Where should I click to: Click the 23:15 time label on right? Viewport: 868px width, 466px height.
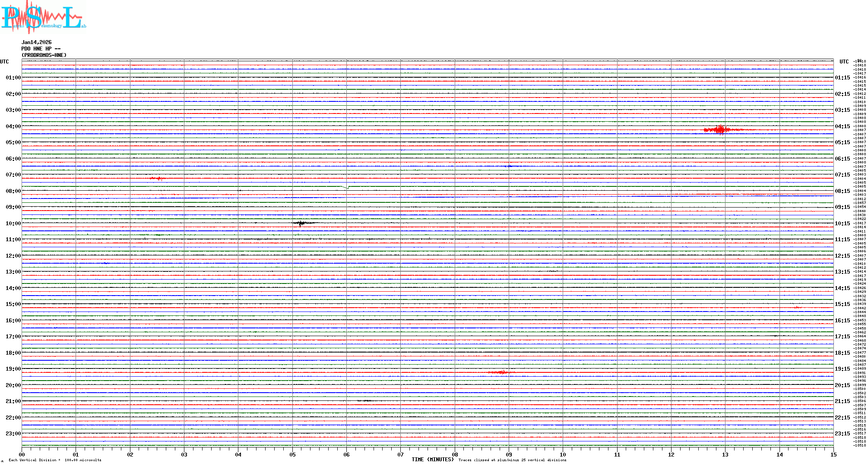842,434
